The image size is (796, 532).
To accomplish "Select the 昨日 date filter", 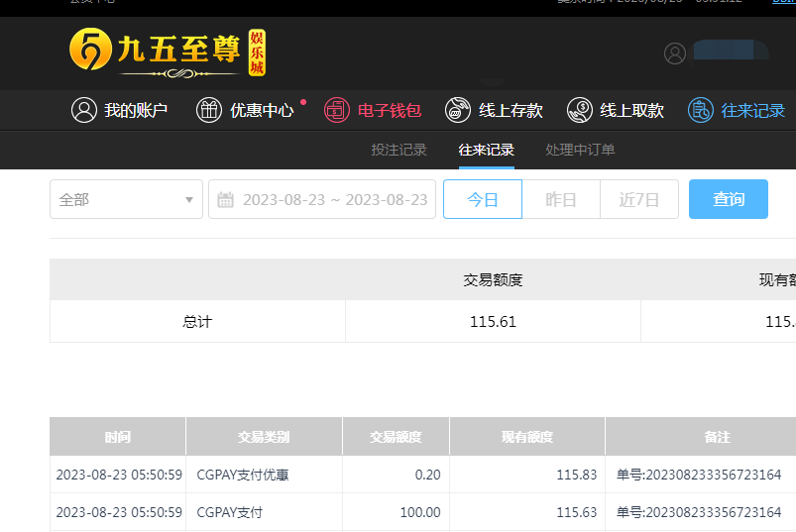I will pyautogui.click(x=561, y=199).
